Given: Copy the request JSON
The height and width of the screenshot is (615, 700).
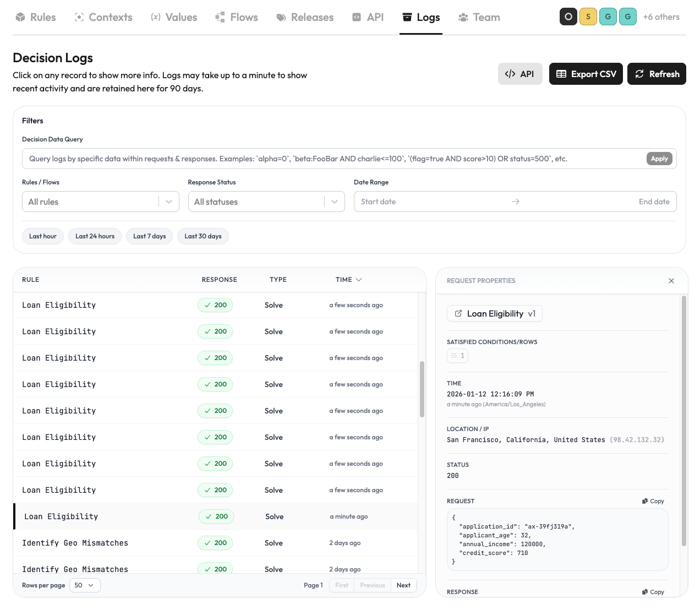Looking at the screenshot, I should [x=653, y=501].
